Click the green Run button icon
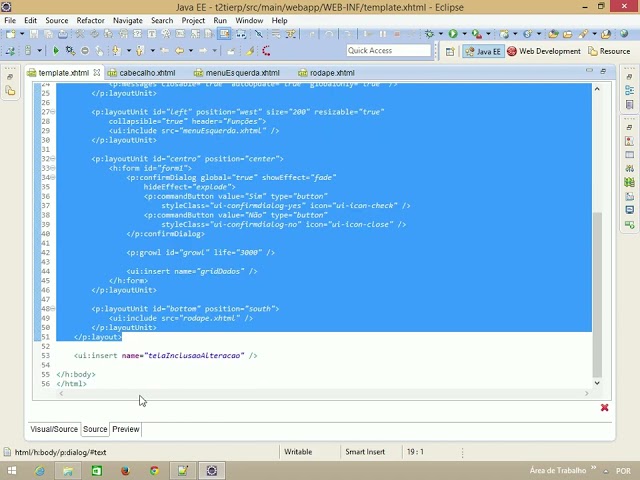 point(453,34)
